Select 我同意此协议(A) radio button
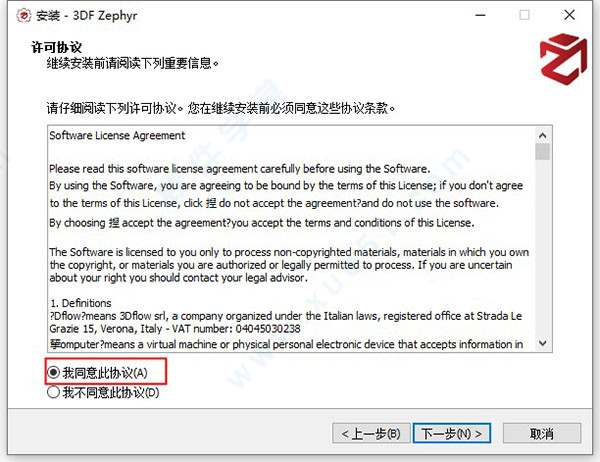Viewport: 600px width, 462px height. pyautogui.click(x=53, y=372)
